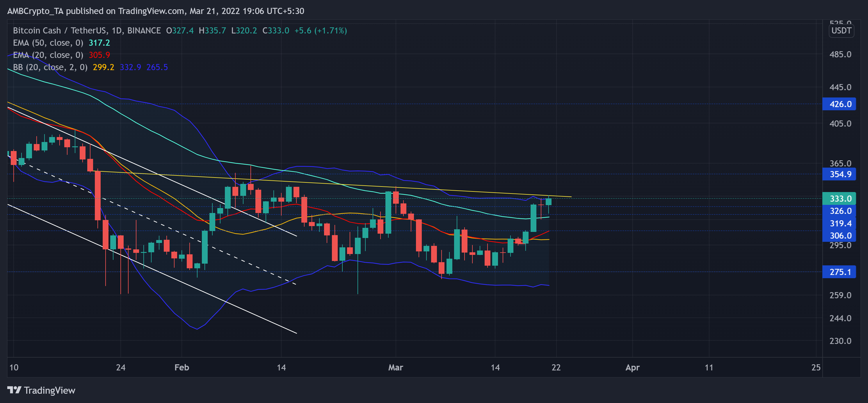
Task: Click the BB (20, close, 2, 0) indicator legend
Action: click(x=50, y=67)
